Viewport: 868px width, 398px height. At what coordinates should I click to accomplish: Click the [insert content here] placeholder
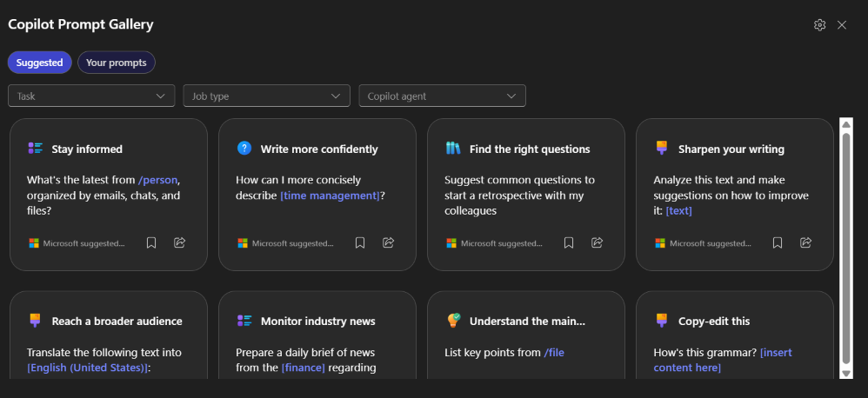click(723, 360)
